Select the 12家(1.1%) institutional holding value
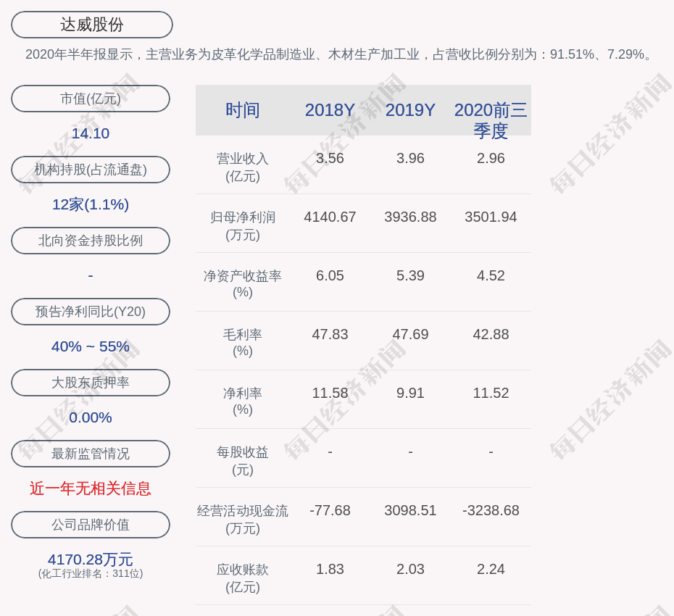674x616 pixels. [91, 204]
